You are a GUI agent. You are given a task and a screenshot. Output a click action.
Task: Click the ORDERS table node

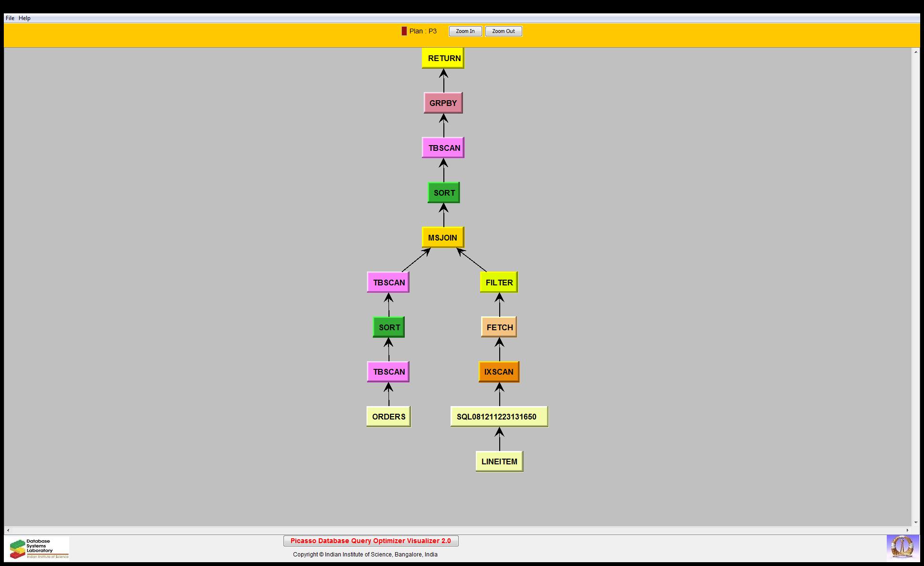(388, 417)
